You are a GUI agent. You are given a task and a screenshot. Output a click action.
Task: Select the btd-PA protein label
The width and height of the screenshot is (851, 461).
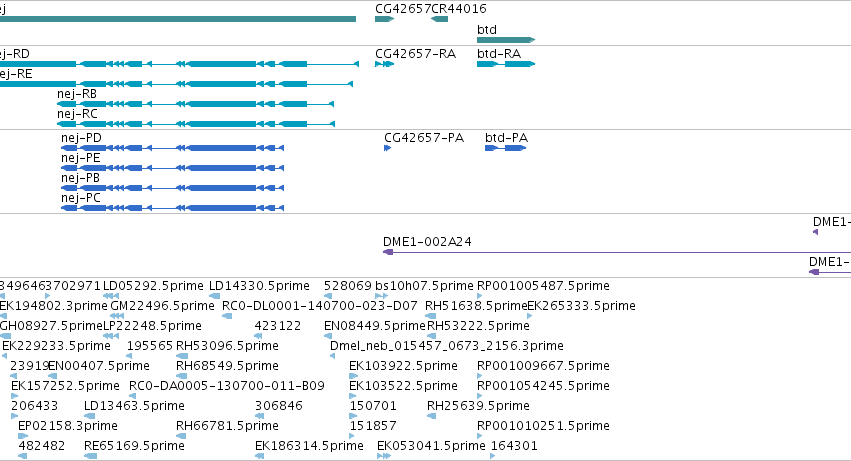pyautogui.click(x=506, y=138)
